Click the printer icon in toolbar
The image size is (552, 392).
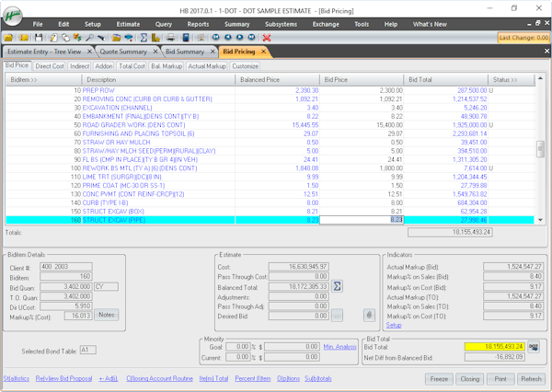[170, 38]
